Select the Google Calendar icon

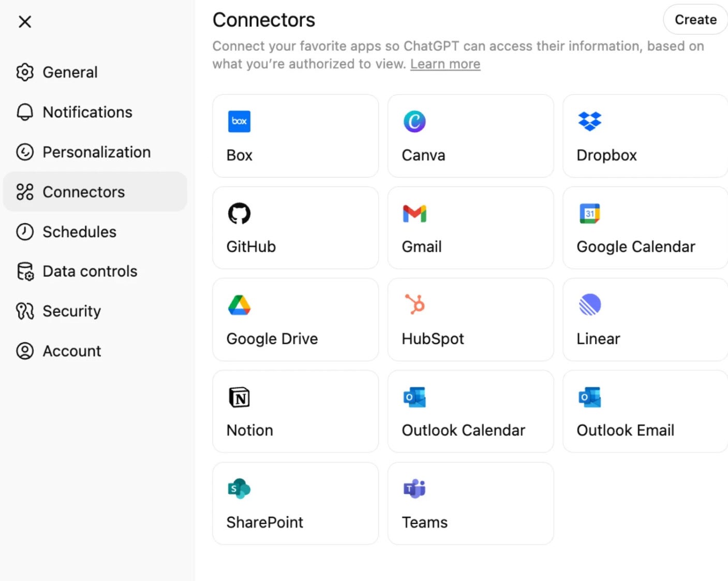(x=590, y=213)
